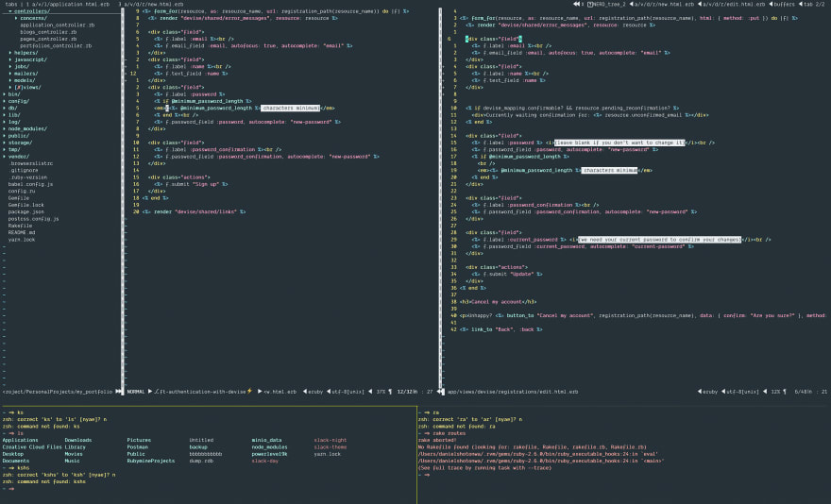This screenshot has height=504, width=831.
Task: Open the .browserslistrc file
Action: click(x=30, y=164)
